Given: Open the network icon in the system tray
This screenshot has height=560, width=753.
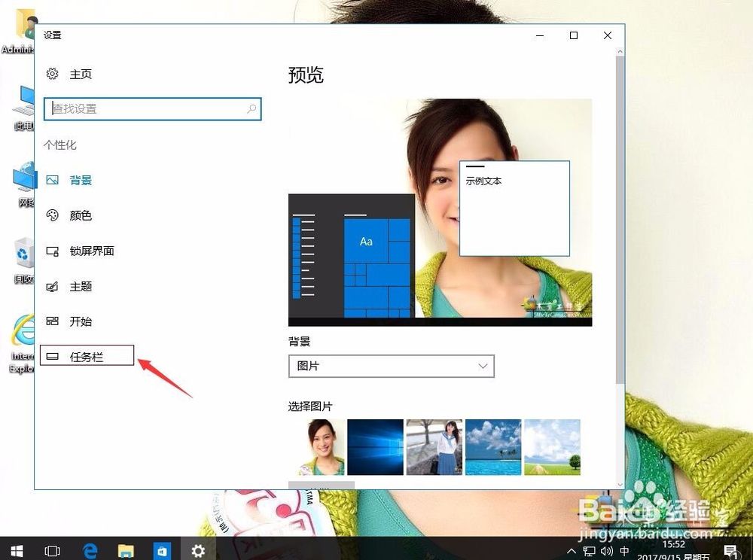Looking at the screenshot, I should point(590,550).
